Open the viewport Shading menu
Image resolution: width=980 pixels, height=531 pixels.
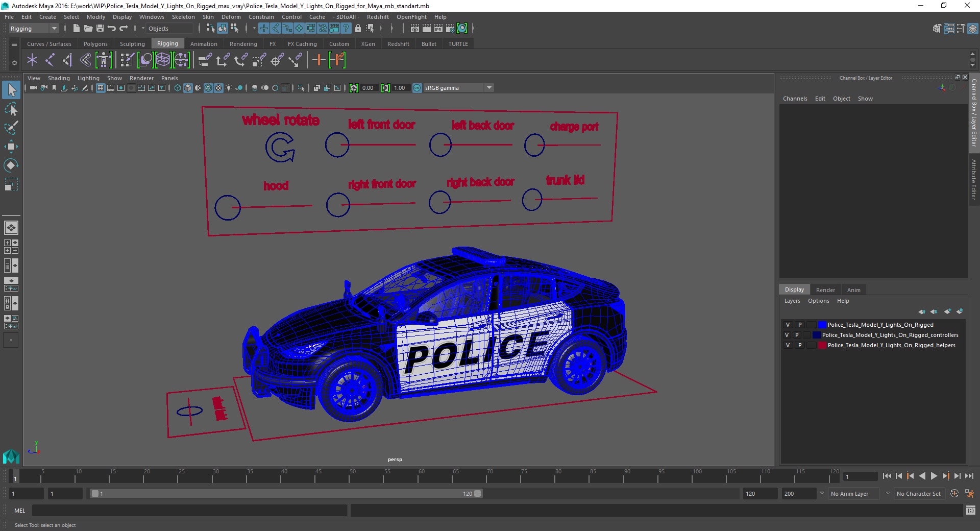click(x=59, y=78)
